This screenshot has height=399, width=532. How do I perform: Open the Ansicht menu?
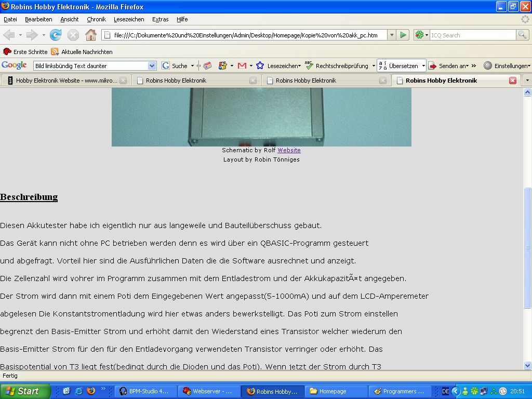70,19
